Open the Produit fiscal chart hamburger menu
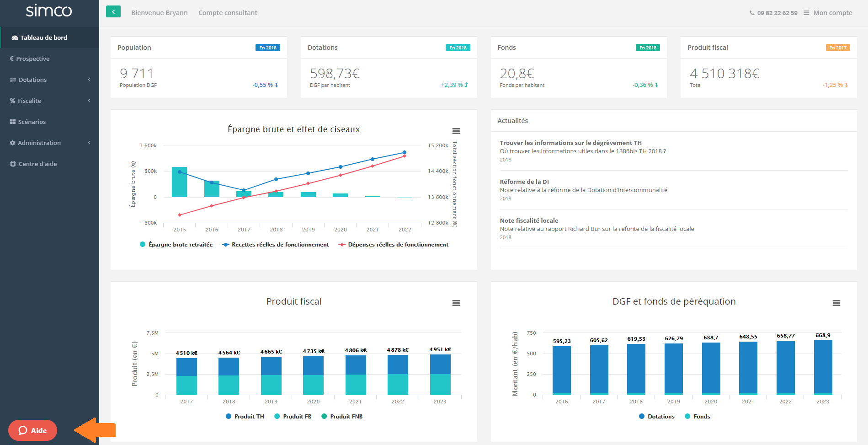Screen dimensions: 868x445 (x=456, y=303)
